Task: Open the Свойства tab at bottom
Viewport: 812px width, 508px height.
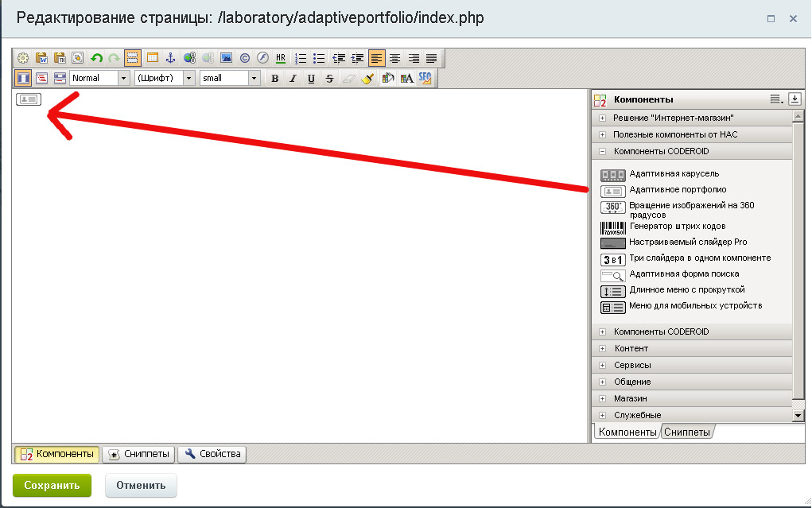Action: click(212, 454)
